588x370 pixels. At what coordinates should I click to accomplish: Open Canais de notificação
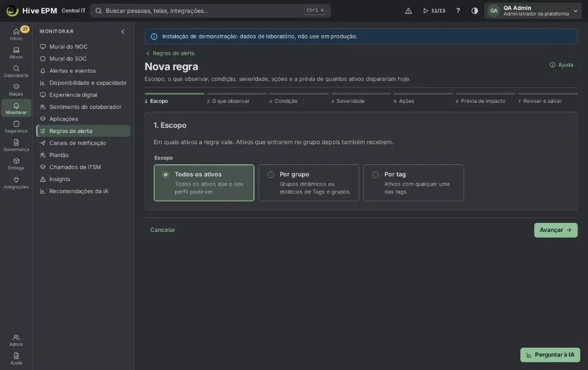[83, 143]
